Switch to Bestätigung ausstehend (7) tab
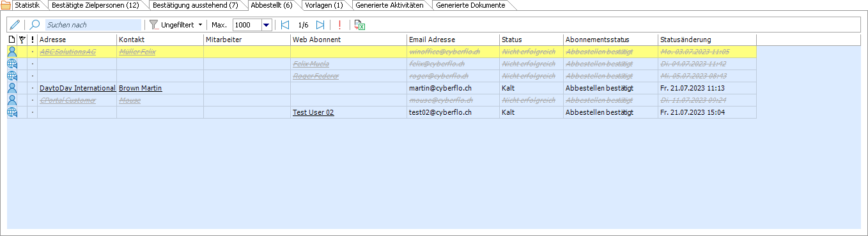Viewport: 868px width, 236px height. [x=195, y=5]
